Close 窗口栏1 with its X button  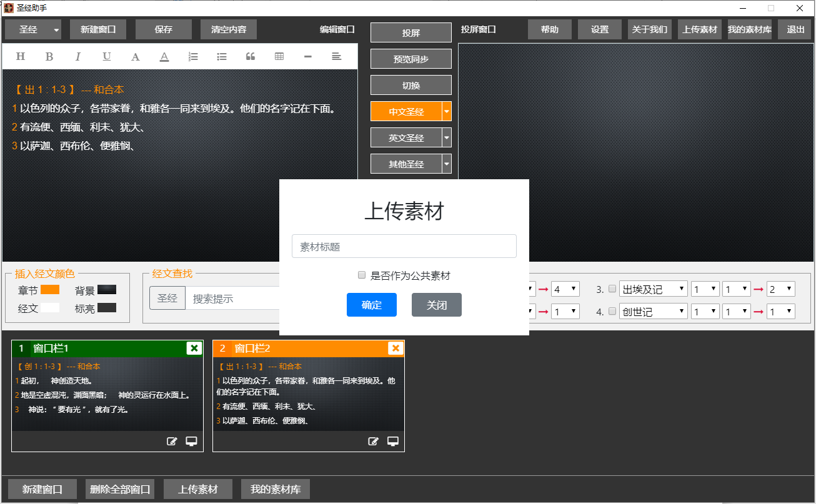coord(194,348)
